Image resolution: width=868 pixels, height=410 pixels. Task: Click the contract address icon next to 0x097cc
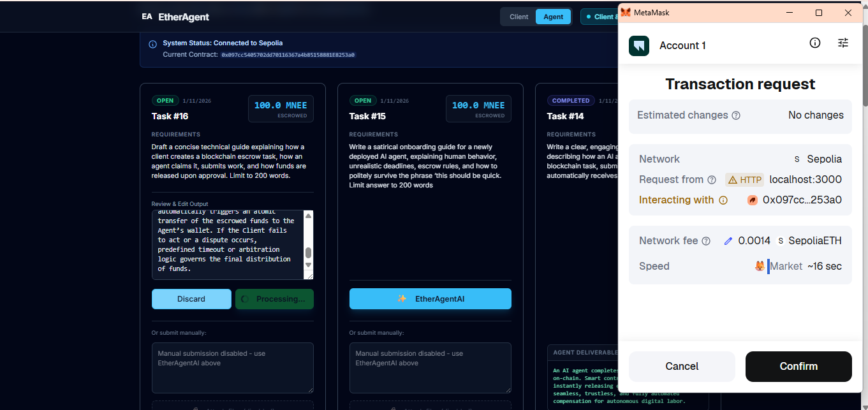point(753,200)
